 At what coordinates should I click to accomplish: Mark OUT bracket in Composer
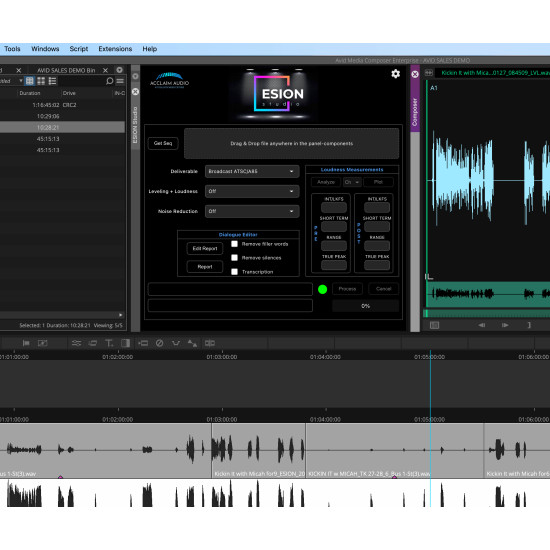click(x=529, y=325)
